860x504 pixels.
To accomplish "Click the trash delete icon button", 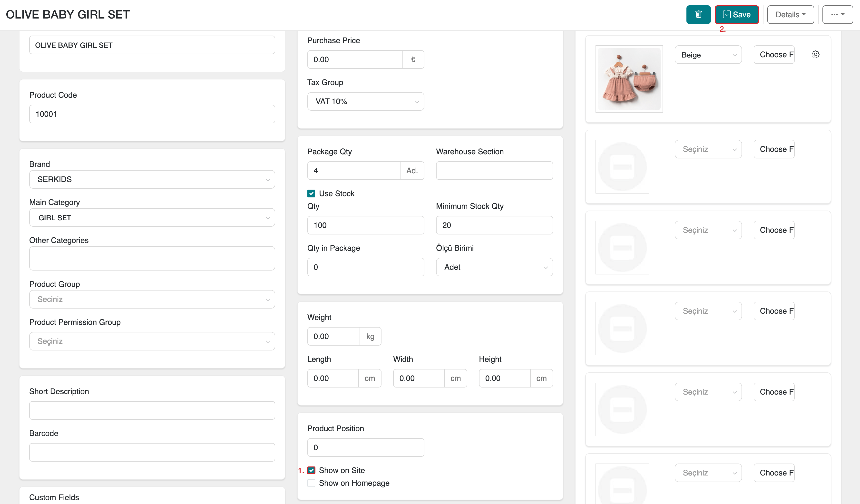I will [x=698, y=15].
